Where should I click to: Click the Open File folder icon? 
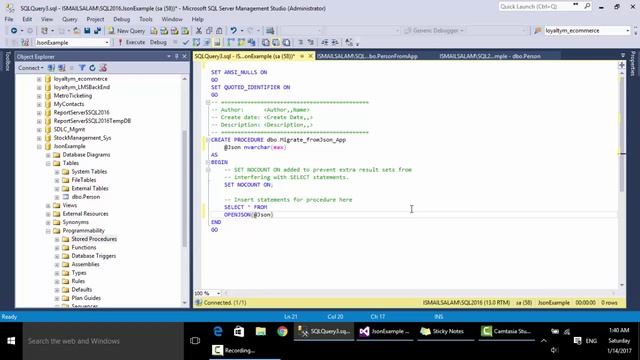[x=76, y=31]
